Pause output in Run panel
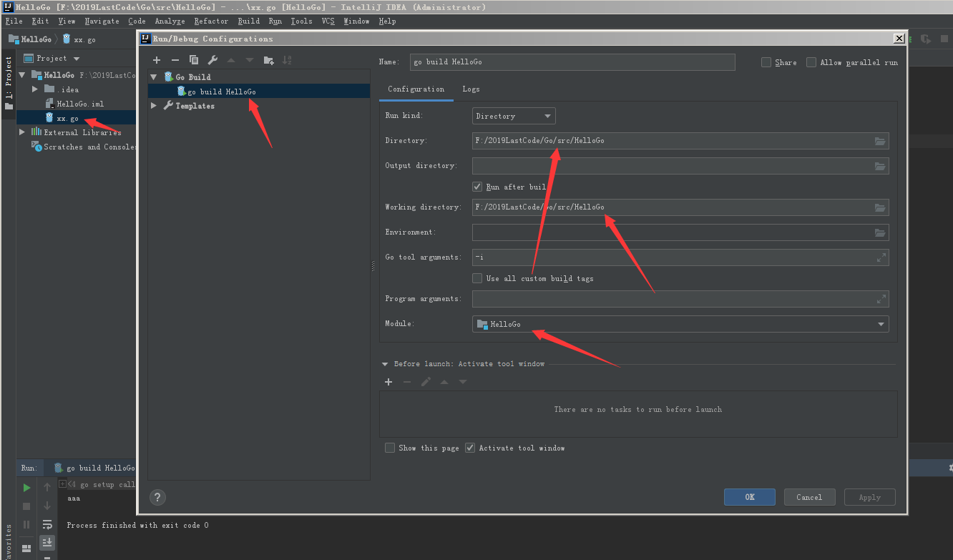 (x=26, y=525)
